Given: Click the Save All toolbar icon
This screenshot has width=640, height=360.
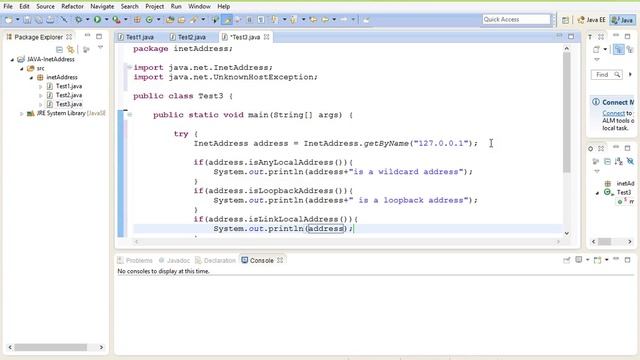Looking at the screenshot, I should [x=38, y=20].
